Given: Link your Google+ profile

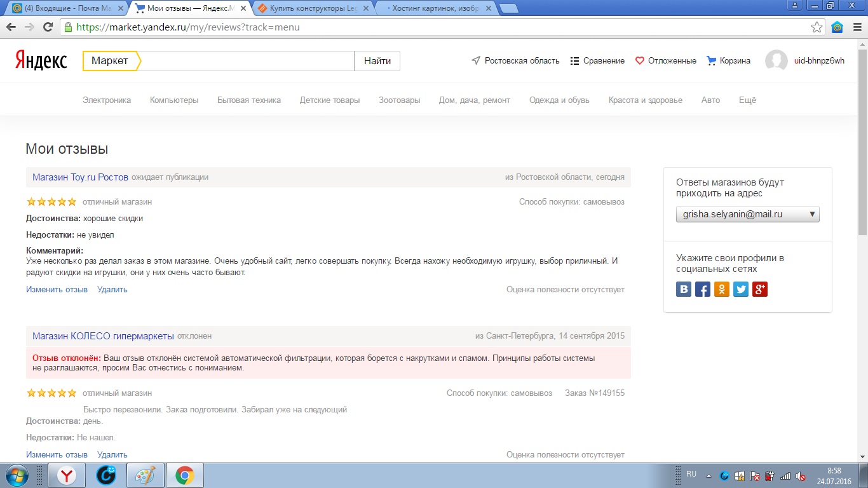Looking at the screenshot, I should (x=760, y=290).
